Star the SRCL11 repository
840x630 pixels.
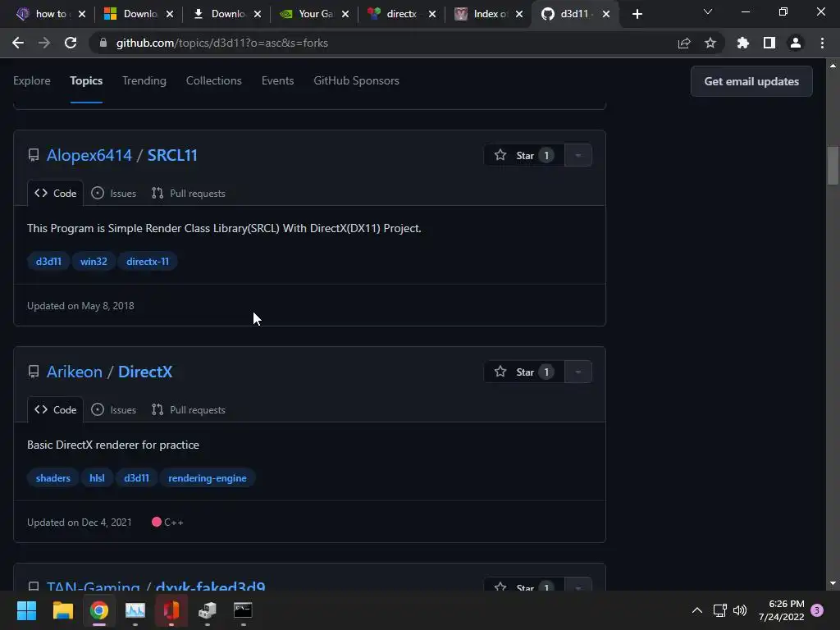(524, 155)
